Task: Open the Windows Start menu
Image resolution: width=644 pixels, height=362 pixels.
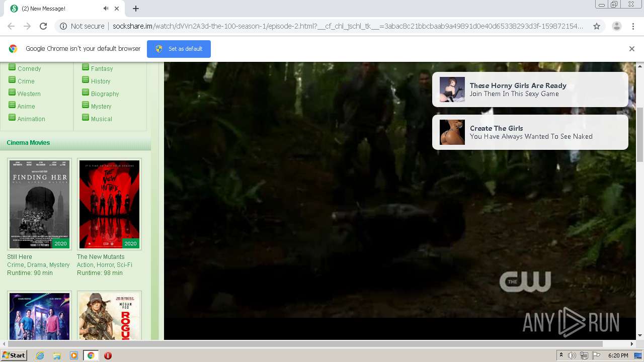Action: pyautogui.click(x=14, y=355)
